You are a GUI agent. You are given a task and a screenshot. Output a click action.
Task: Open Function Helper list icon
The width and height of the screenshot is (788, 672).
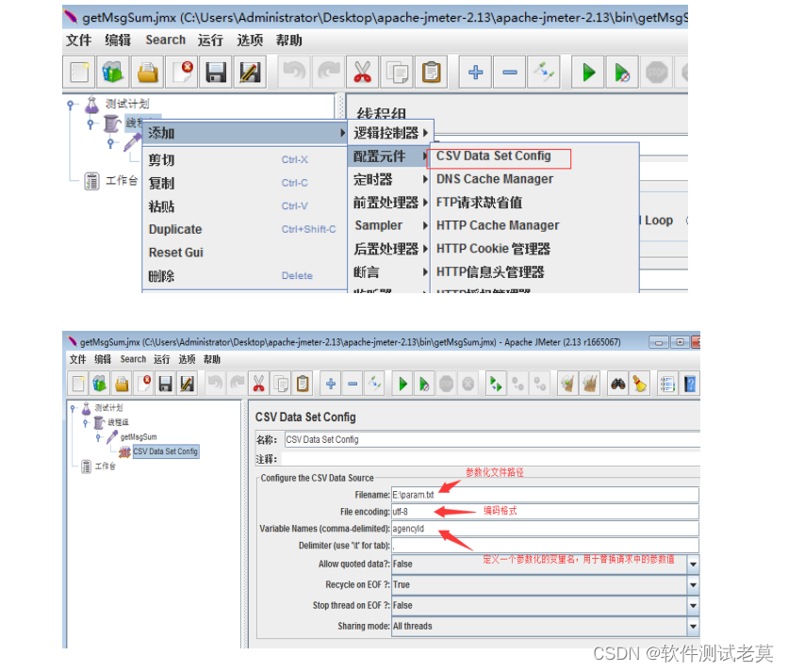click(x=667, y=384)
